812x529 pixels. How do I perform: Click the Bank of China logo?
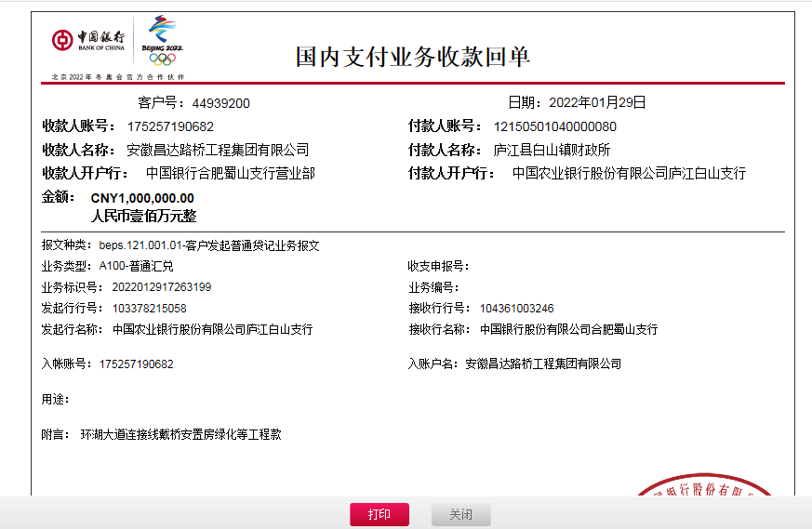pyautogui.click(x=88, y=40)
